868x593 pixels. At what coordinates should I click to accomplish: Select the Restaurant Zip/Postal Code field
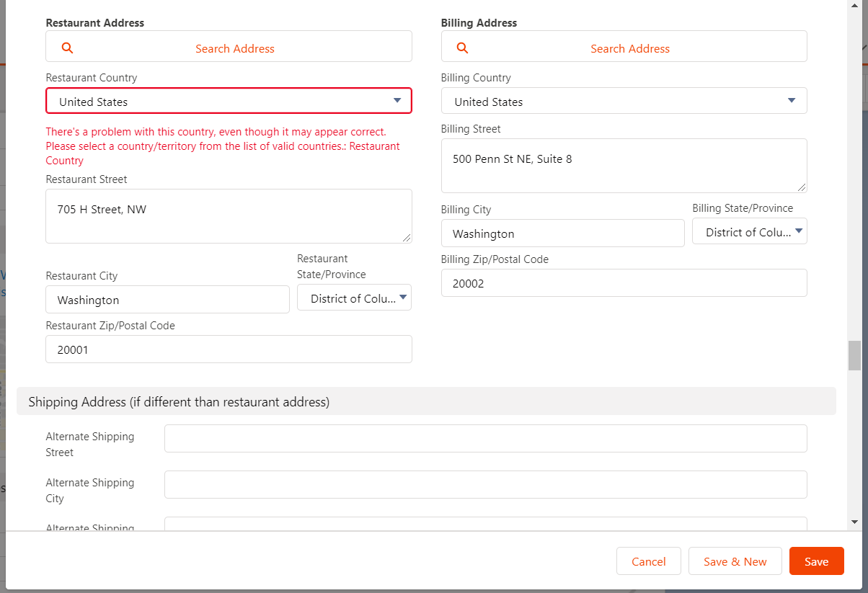(229, 349)
